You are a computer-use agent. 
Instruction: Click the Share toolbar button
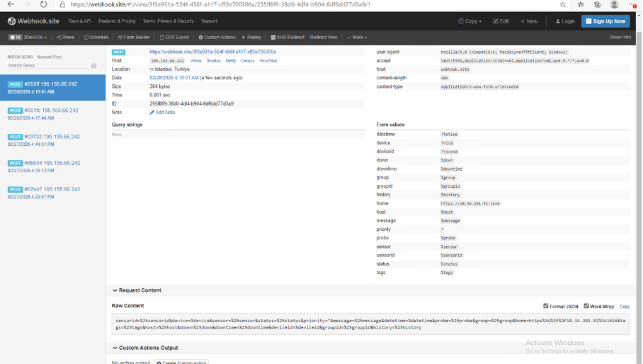pyautogui.click(x=65, y=37)
